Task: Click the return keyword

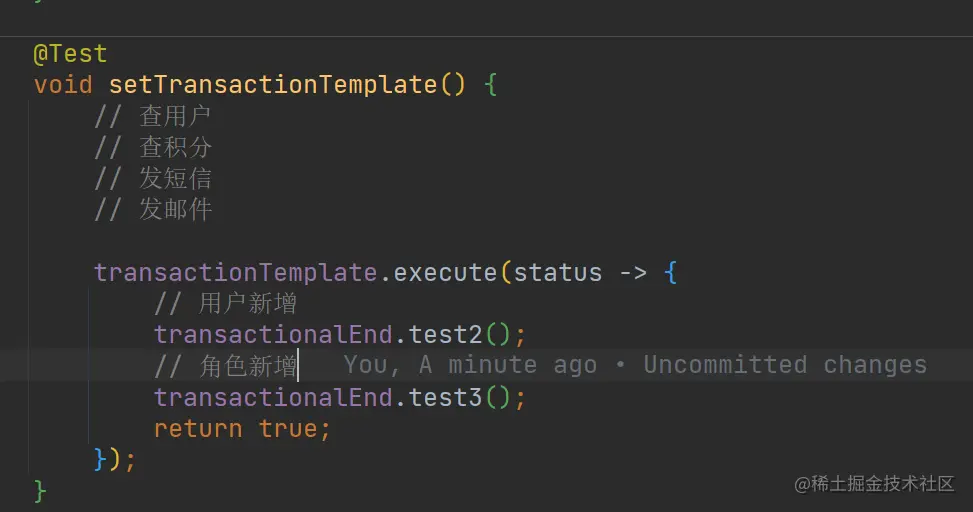Action: 198,429
